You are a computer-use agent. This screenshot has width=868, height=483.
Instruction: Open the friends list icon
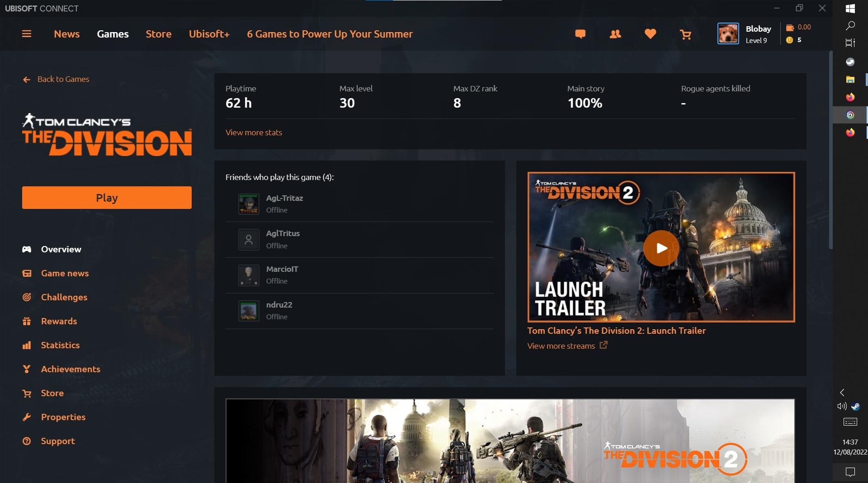(x=615, y=34)
